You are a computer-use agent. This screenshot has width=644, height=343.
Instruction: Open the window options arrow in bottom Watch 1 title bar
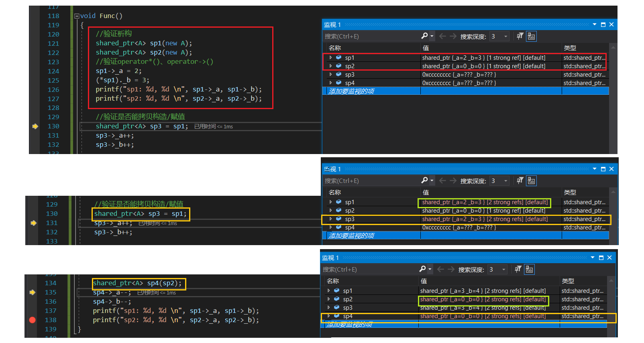(x=593, y=258)
